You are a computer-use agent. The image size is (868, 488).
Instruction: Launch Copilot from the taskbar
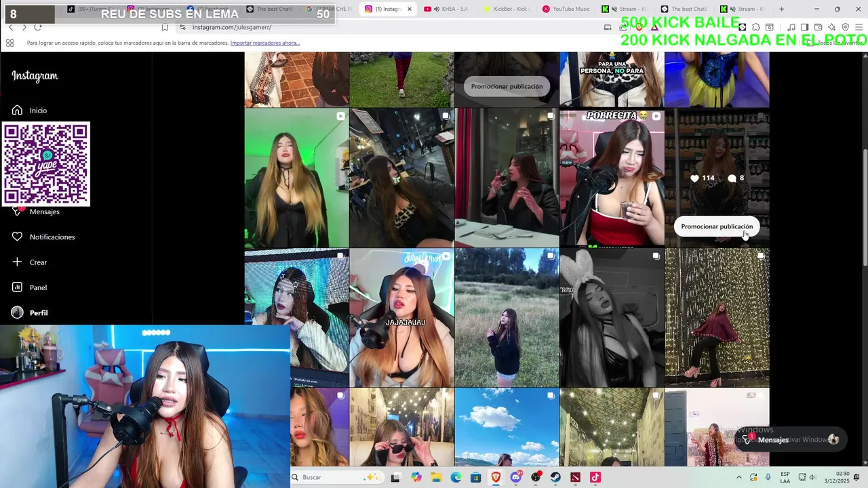[x=416, y=477]
